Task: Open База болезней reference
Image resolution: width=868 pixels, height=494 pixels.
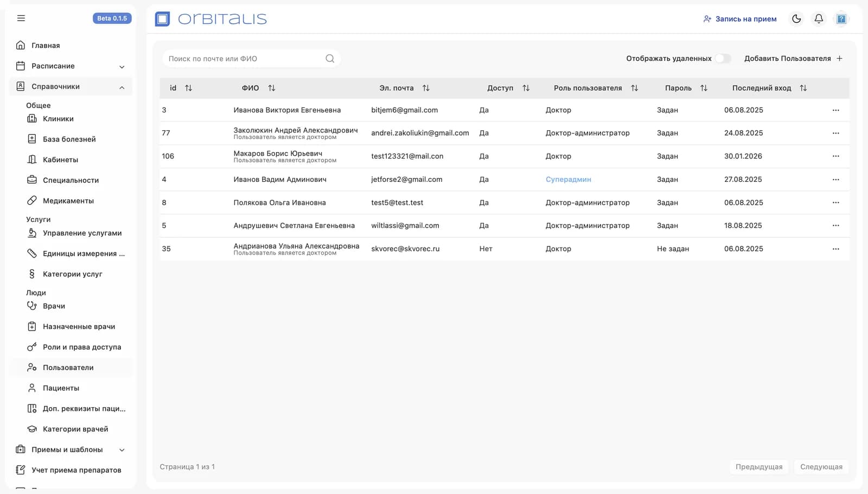Action: 69,140
